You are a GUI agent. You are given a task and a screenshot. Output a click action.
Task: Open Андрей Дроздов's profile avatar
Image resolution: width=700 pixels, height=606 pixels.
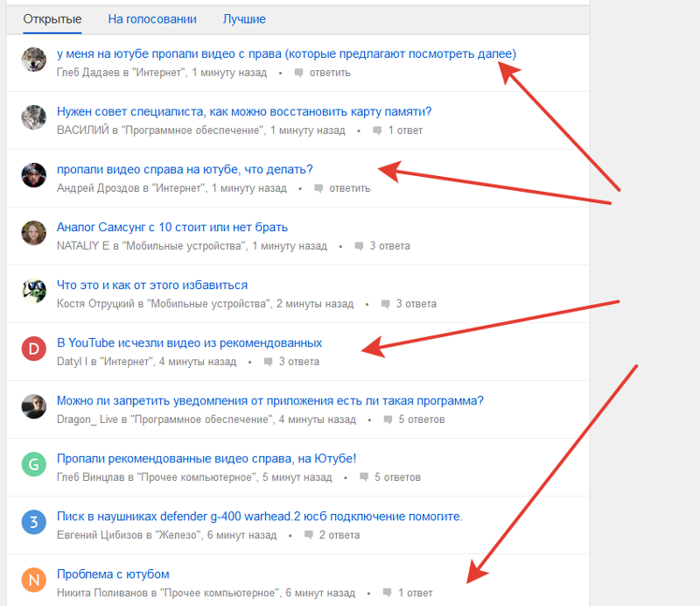[x=34, y=175]
